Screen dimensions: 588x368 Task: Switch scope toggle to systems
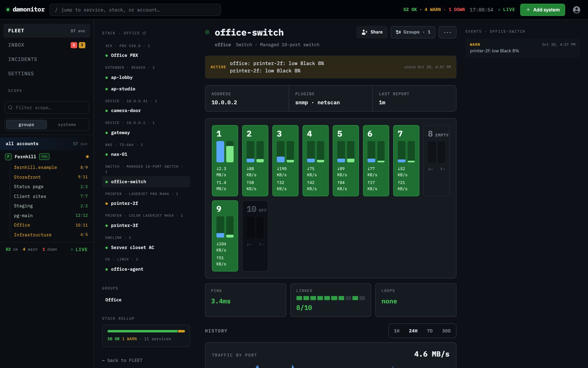point(67,125)
